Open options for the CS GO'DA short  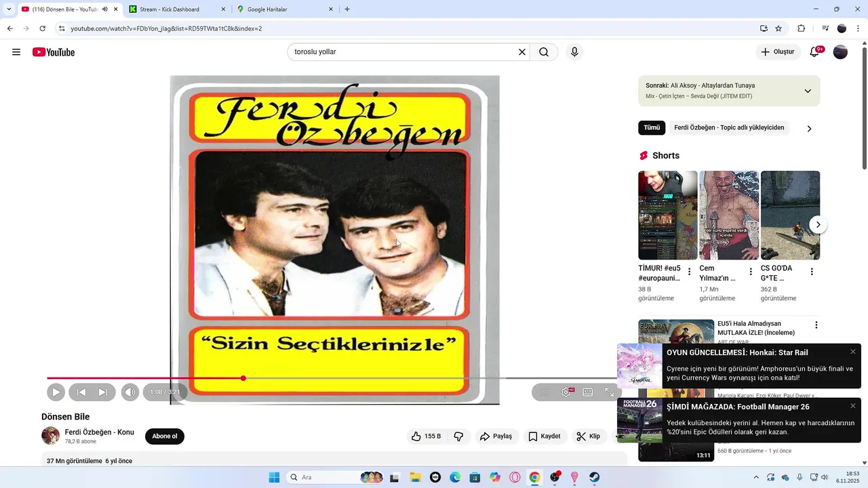point(812,272)
